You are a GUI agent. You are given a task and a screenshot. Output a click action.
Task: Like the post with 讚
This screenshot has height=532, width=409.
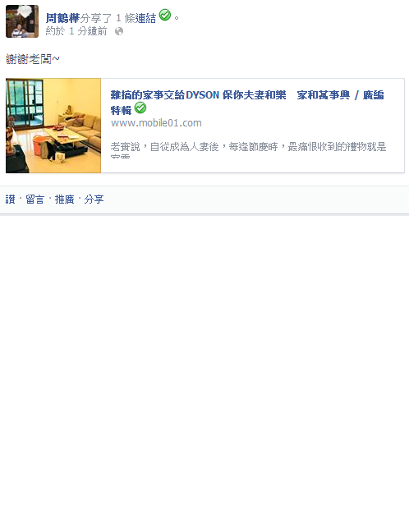pos(10,199)
